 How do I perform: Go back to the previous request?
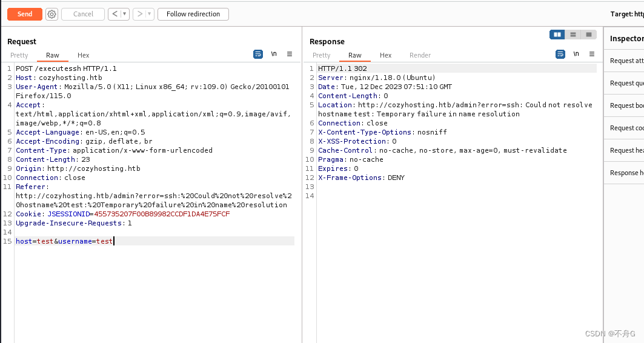(x=115, y=14)
